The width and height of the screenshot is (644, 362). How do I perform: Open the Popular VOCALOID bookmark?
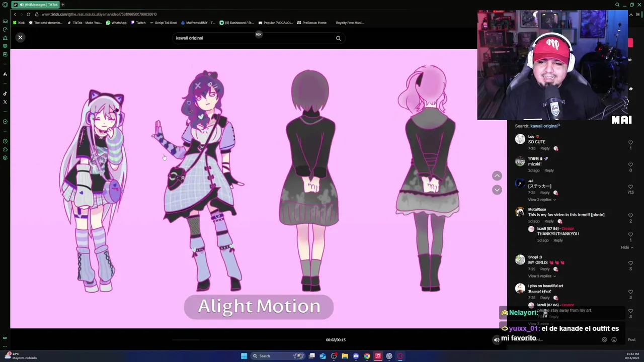click(276, 23)
